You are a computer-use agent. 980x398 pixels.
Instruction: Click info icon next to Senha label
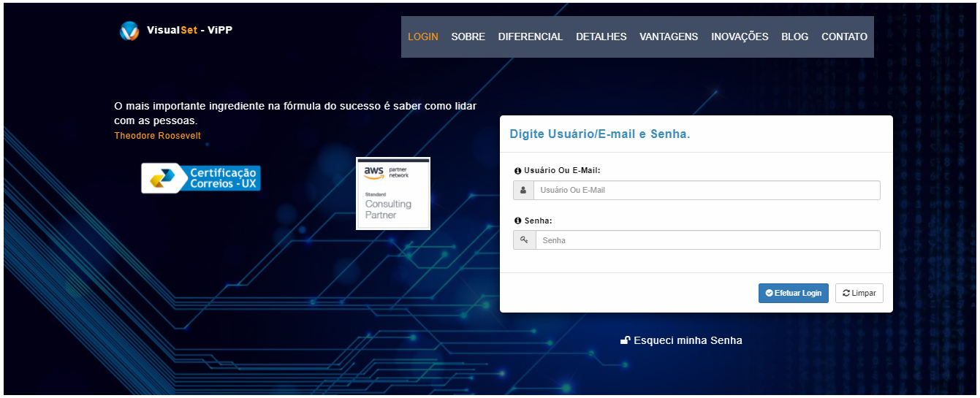tap(518, 221)
